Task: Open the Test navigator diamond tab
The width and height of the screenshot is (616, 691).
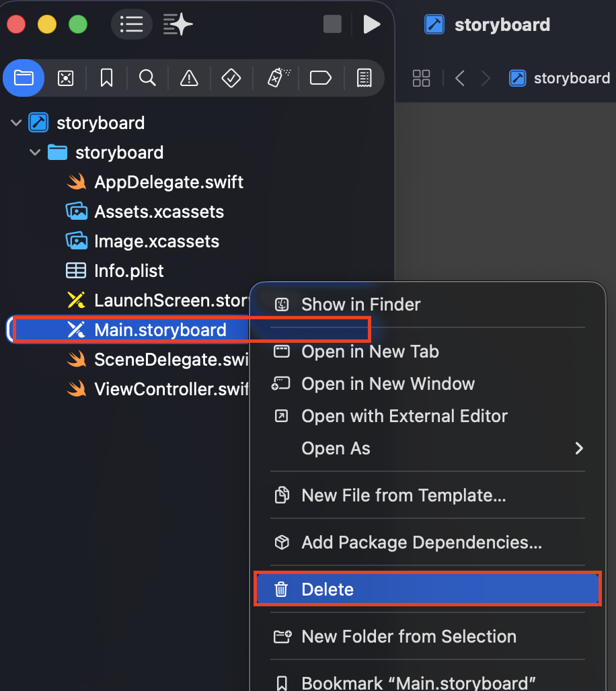Action: (231, 79)
